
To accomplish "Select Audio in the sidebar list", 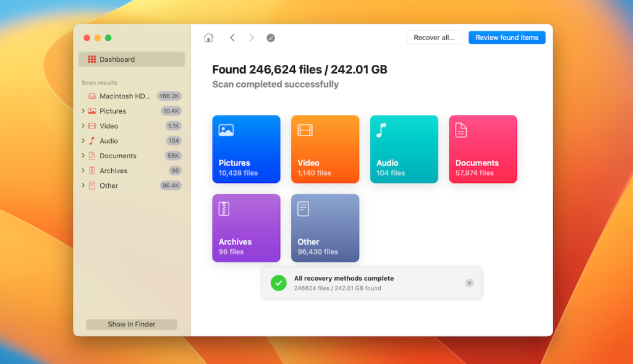I will (x=132, y=141).
